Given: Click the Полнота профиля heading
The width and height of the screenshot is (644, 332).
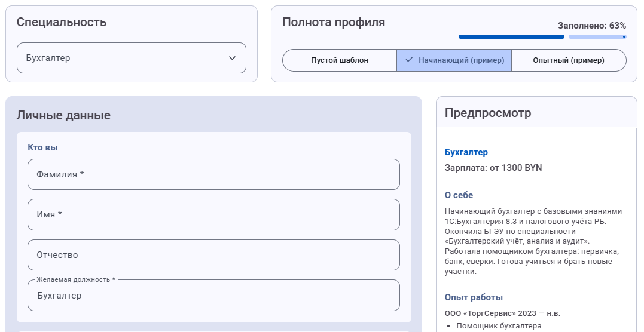Looking at the screenshot, I should click(334, 22).
